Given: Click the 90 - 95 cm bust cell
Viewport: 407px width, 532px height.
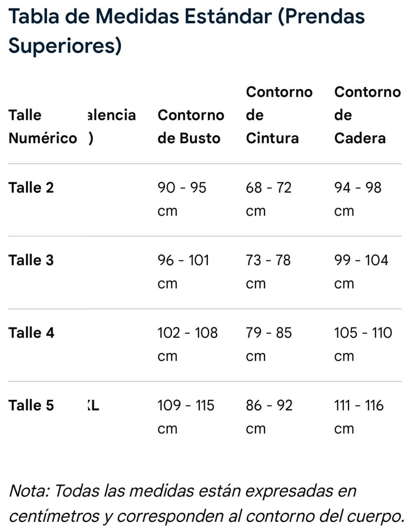Looking at the screenshot, I should tap(182, 199).
